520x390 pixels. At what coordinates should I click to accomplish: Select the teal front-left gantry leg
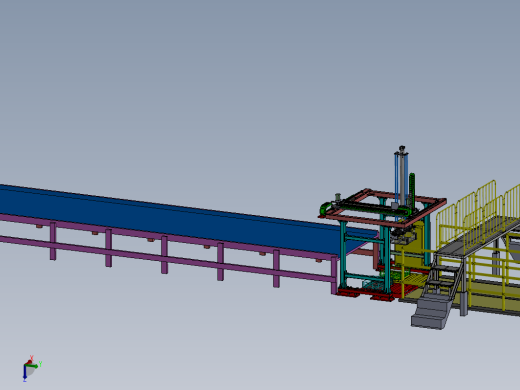[x=343, y=255]
